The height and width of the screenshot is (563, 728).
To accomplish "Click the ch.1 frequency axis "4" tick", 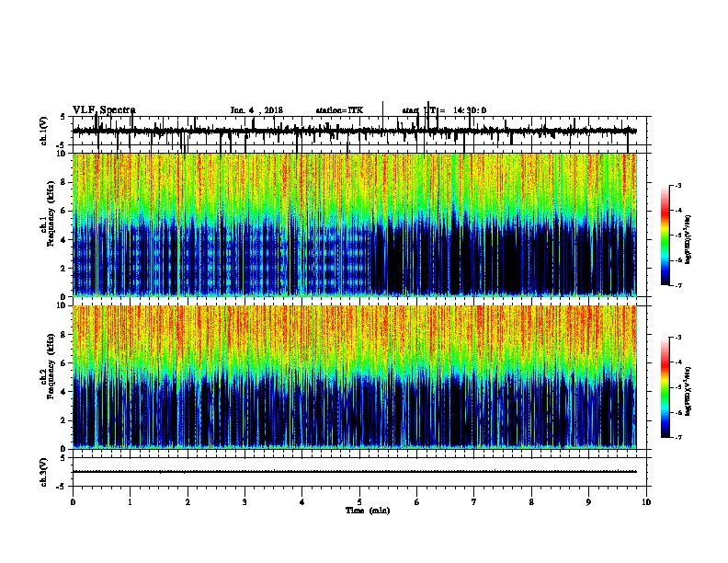I will pos(64,240).
